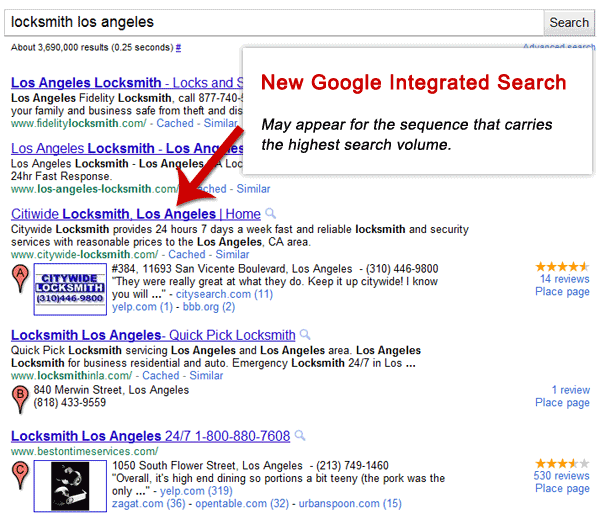Click the phone number (818) 433-9559

(70, 403)
